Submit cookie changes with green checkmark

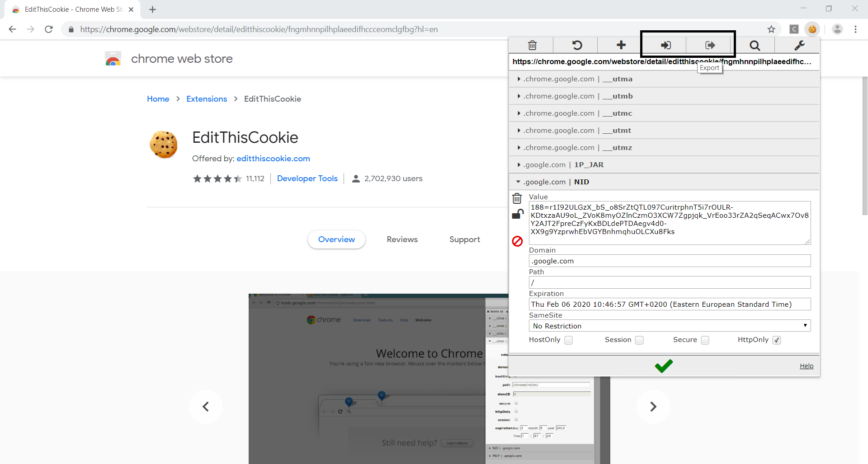(664, 366)
